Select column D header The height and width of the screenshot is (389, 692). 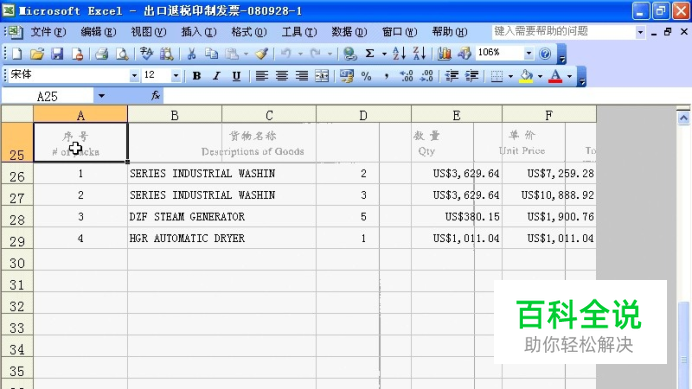(363, 115)
